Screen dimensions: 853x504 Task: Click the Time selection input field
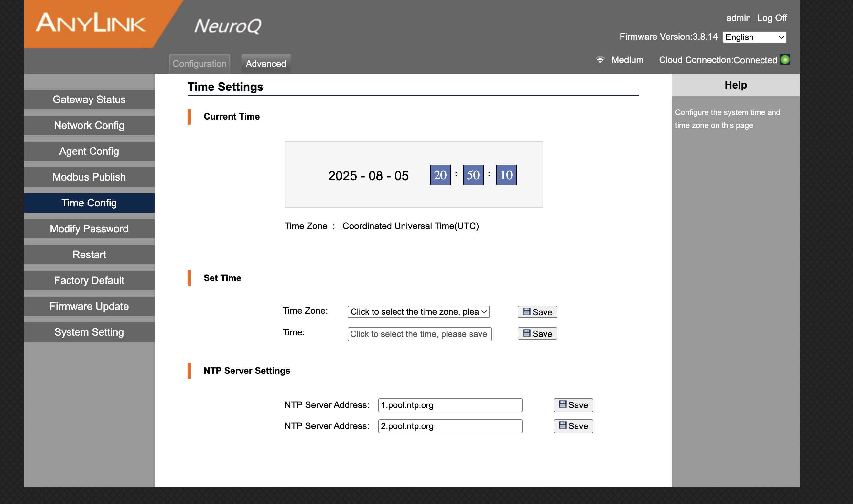pos(419,334)
